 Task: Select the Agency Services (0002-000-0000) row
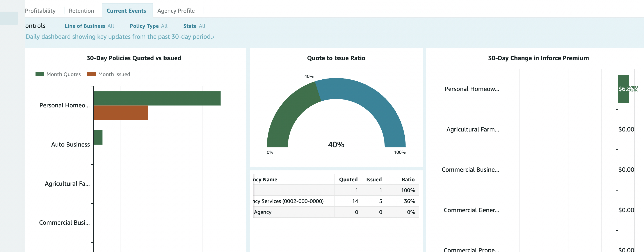289,201
